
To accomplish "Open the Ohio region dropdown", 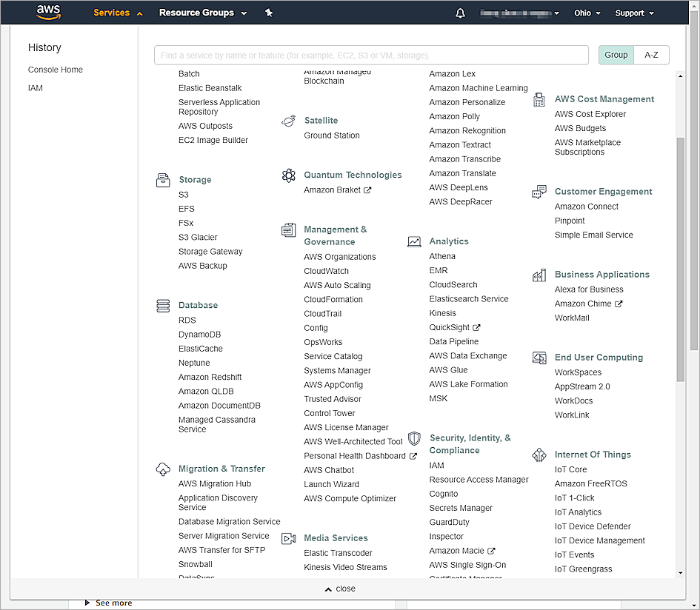I will click(587, 13).
